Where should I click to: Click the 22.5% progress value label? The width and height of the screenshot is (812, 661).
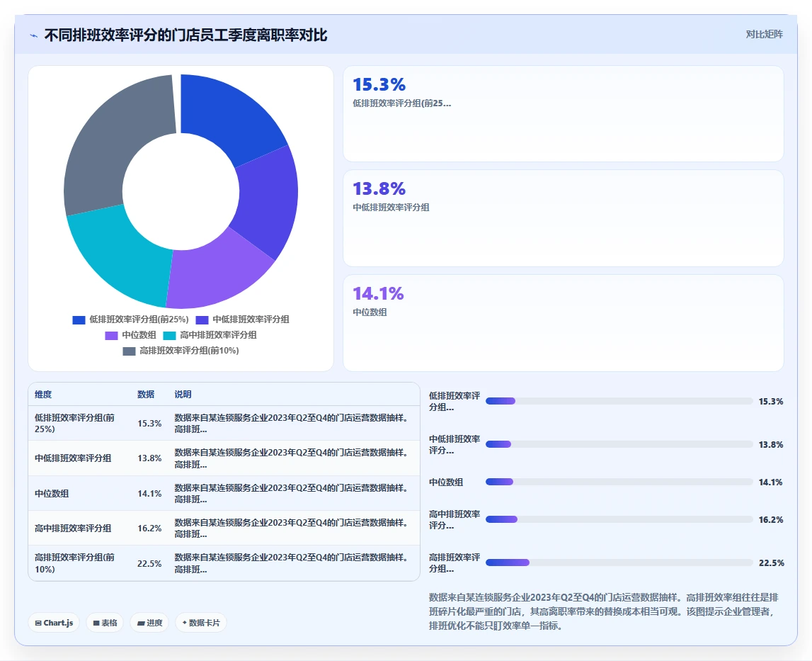771,563
